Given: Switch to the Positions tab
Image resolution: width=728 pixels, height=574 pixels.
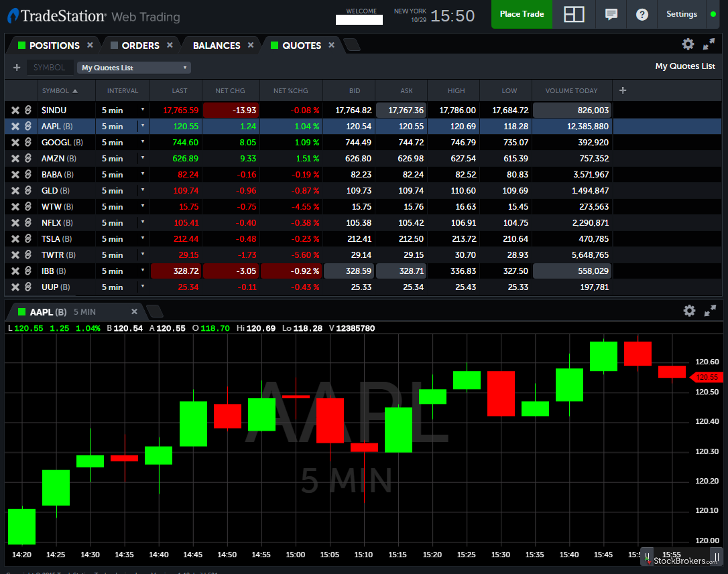Looking at the screenshot, I should [54, 46].
